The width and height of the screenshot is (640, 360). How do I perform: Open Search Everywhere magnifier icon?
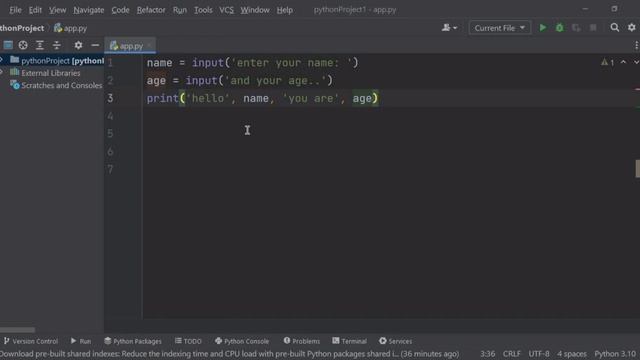coord(614,27)
